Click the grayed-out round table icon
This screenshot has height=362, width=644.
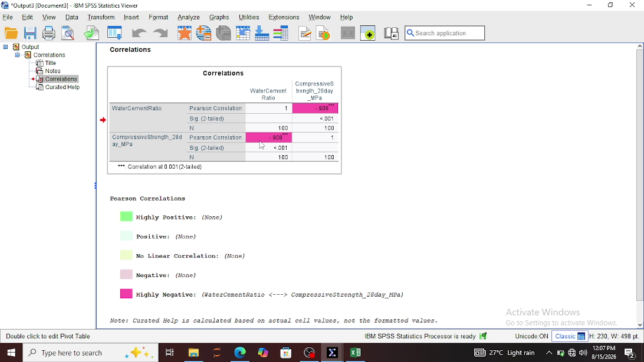[x=224, y=33]
